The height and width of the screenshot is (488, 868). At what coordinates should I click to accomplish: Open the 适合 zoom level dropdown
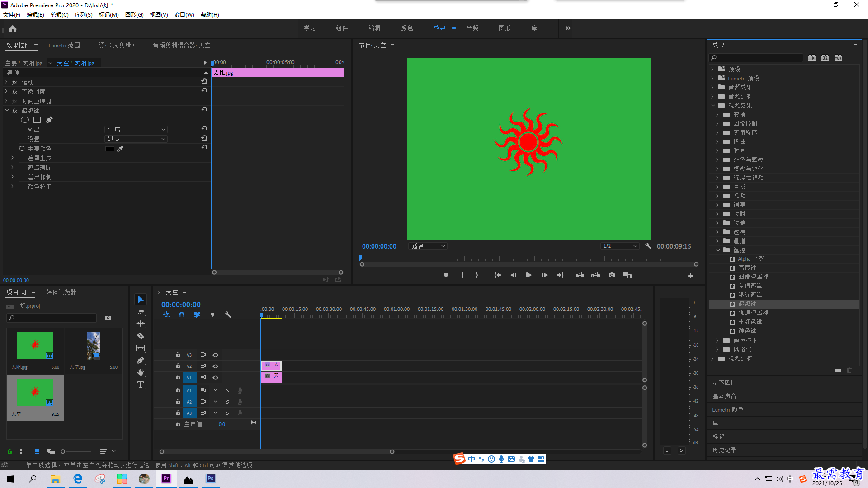[x=428, y=246]
